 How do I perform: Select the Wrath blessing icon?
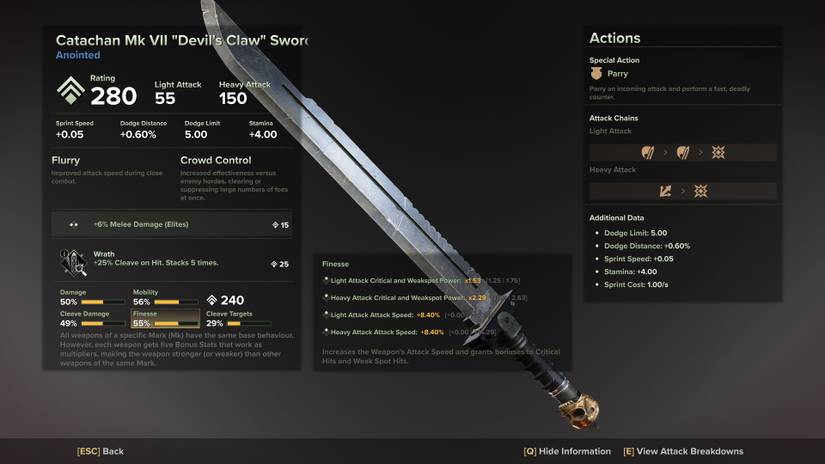[73, 262]
